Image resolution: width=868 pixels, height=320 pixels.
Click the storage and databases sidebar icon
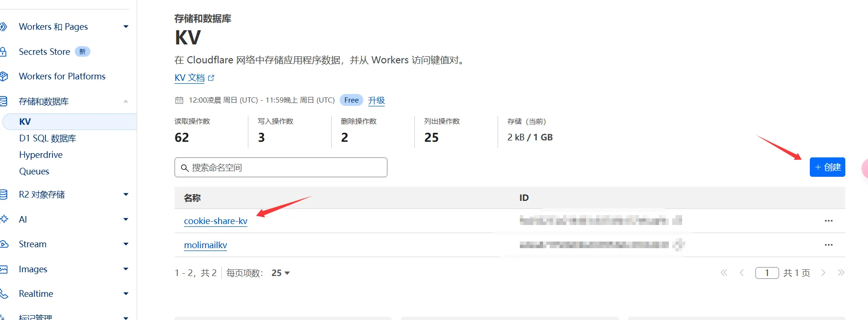coord(3,101)
